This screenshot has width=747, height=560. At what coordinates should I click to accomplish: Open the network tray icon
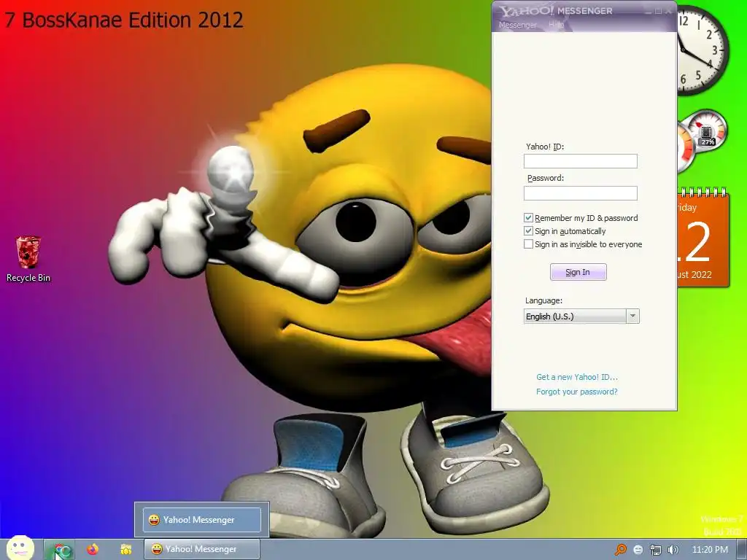[x=656, y=550]
